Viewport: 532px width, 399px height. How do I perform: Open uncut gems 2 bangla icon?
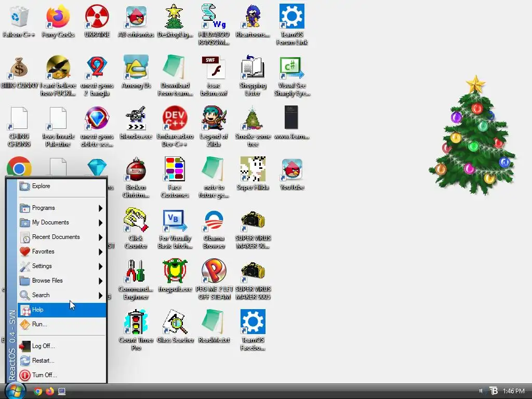click(97, 67)
